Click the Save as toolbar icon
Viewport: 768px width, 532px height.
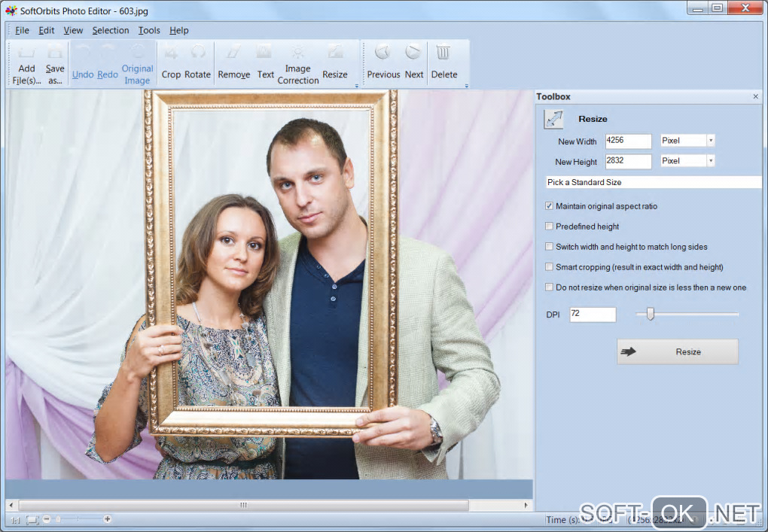(x=55, y=65)
